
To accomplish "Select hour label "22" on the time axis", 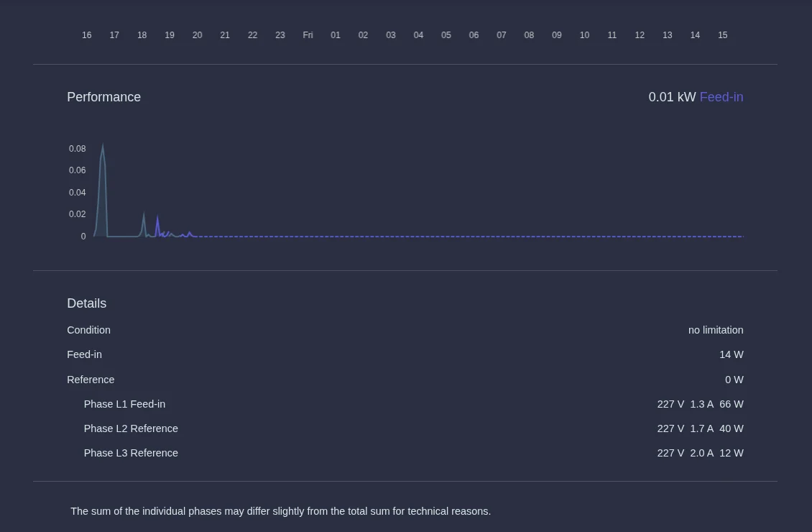I will tap(253, 35).
